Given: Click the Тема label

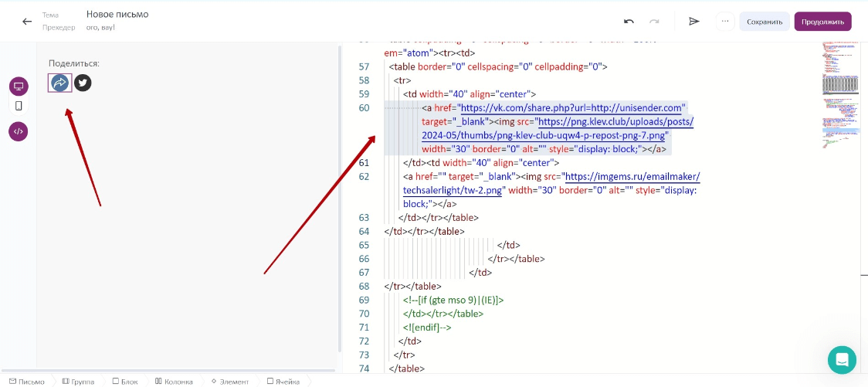Looking at the screenshot, I should [x=50, y=15].
